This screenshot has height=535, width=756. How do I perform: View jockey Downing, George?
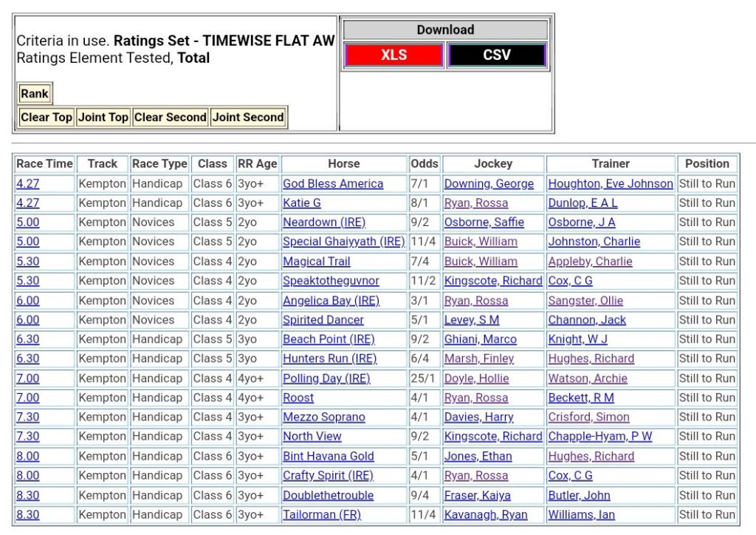489,183
